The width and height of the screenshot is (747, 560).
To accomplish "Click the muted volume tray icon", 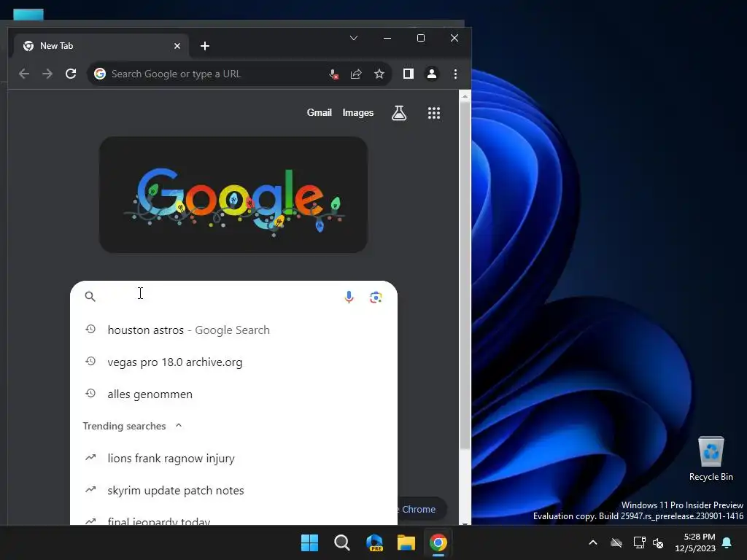I will point(658,542).
